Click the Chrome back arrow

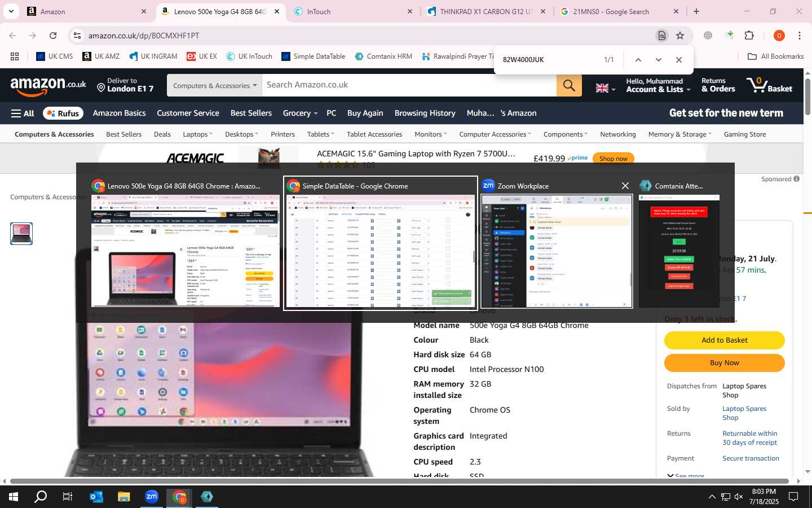click(12, 36)
